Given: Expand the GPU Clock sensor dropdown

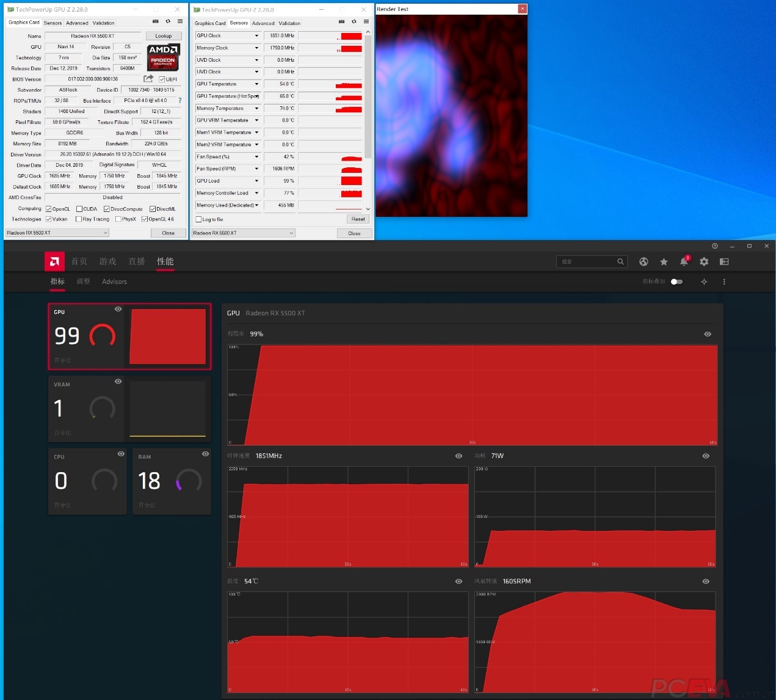Looking at the screenshot, I should coord(256,35).
